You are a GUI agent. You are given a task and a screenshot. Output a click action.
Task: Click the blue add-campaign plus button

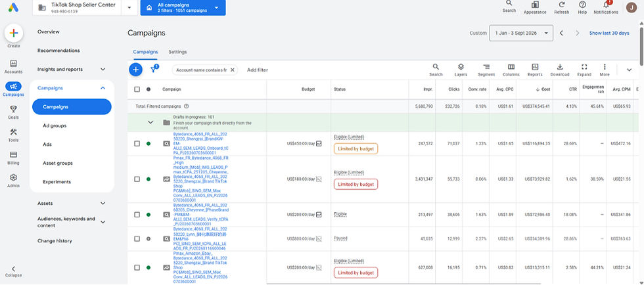pos(135,70)
